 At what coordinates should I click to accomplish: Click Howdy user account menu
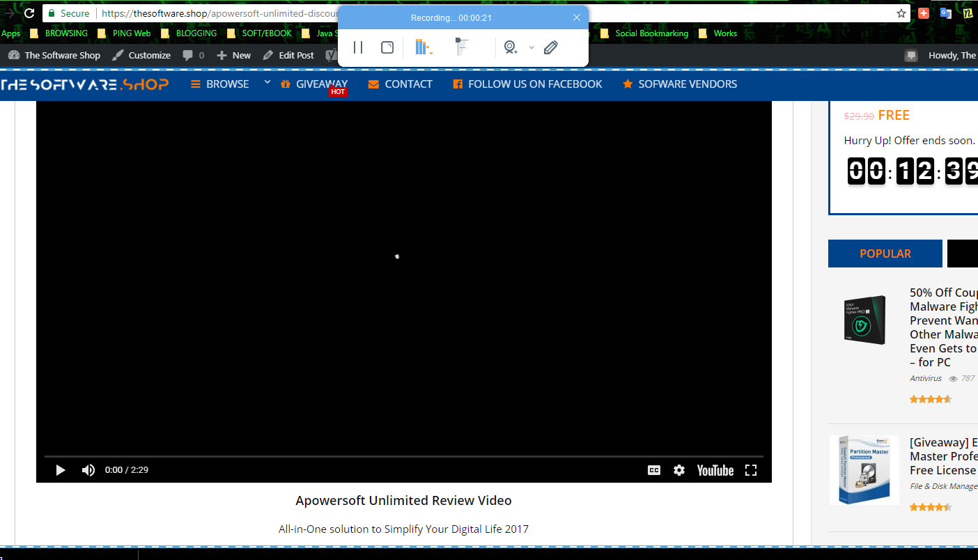coord(952,55)
